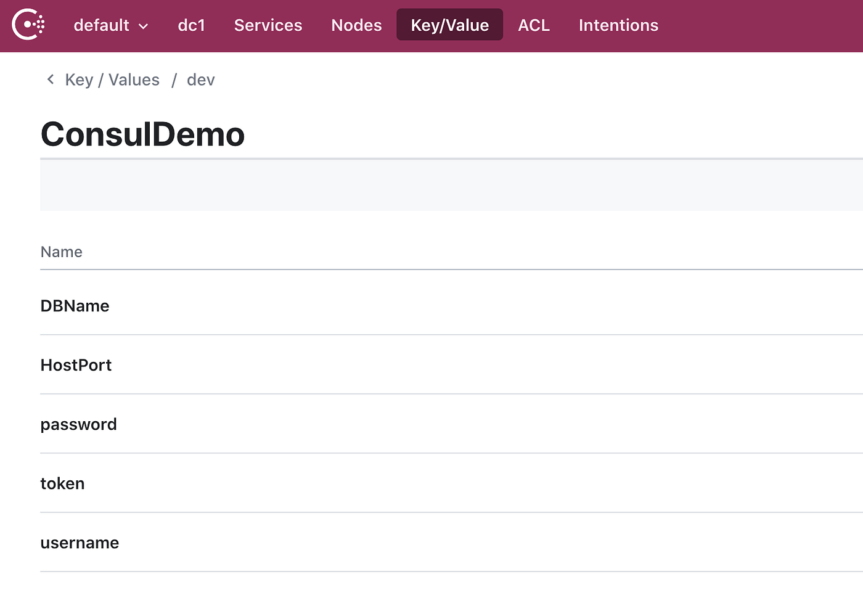Follow the Key / Values breadcrumb link

[x=112, y=80]
